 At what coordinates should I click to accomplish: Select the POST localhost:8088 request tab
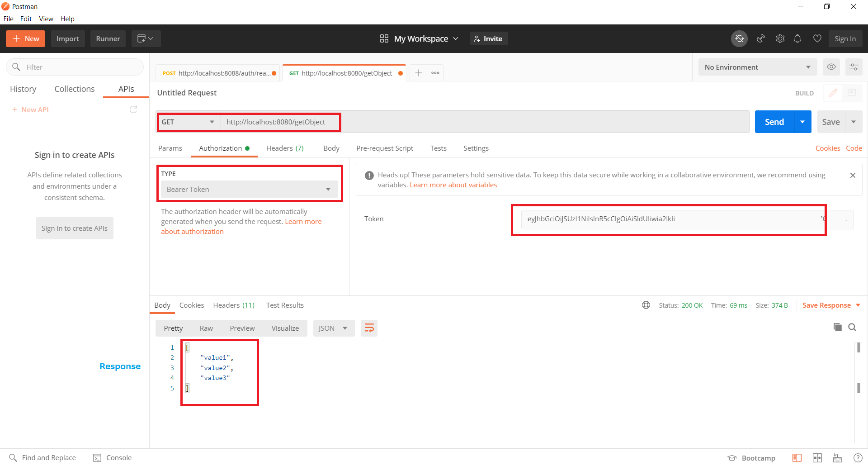(x=218, y=73)
